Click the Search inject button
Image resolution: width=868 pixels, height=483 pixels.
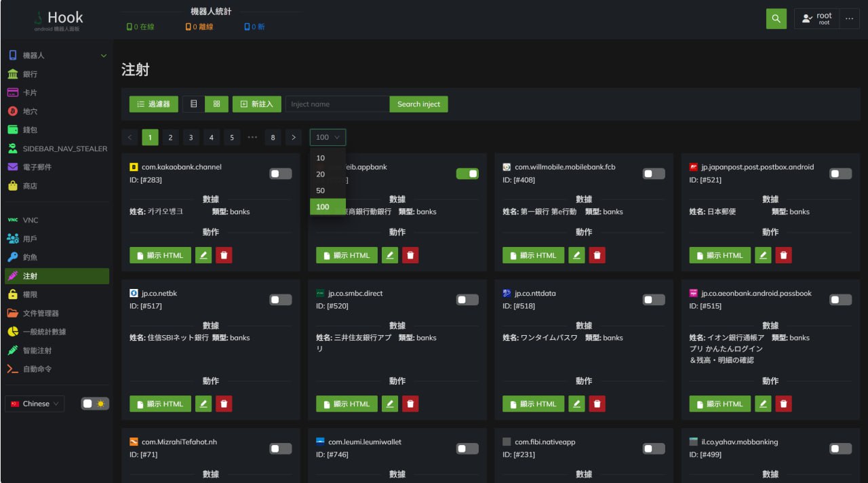coord(418,104)
